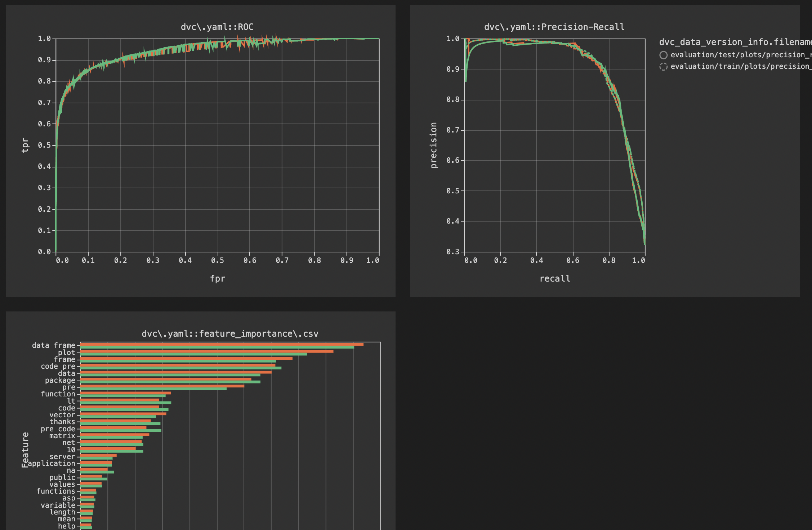Click the orange bar for data frame

tap(222, 345)
